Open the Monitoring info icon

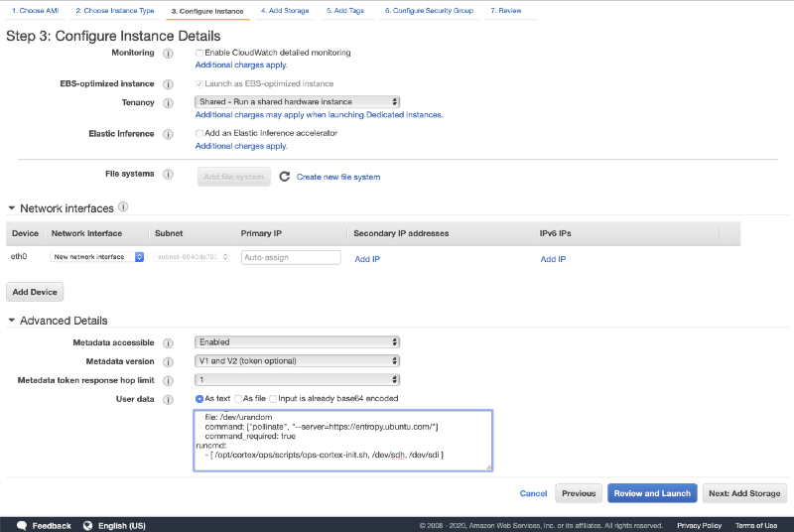[x=168, y=54]
